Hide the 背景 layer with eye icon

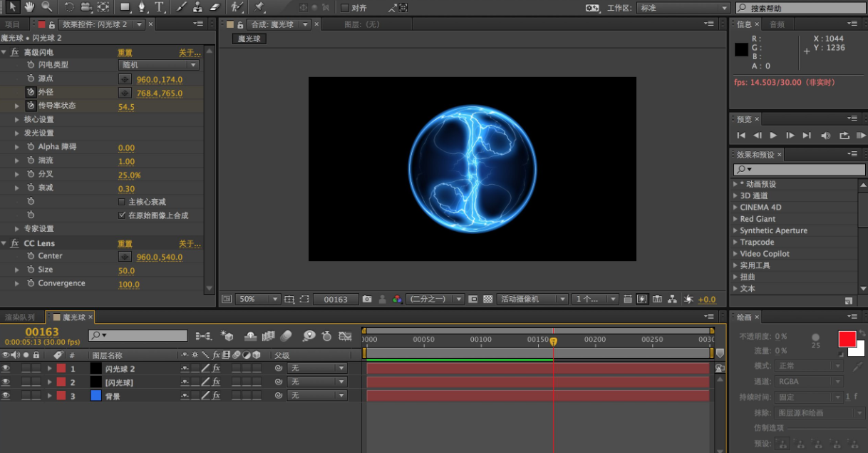6,396
